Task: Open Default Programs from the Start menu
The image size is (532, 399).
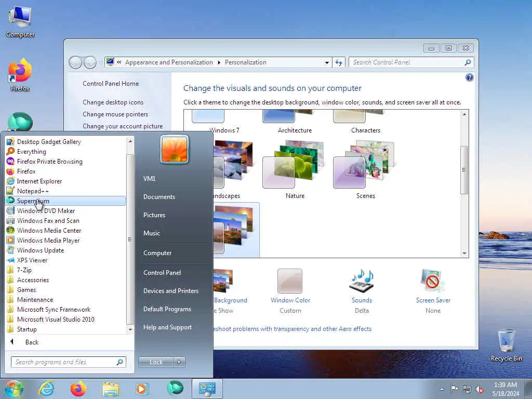Action: 167,309
